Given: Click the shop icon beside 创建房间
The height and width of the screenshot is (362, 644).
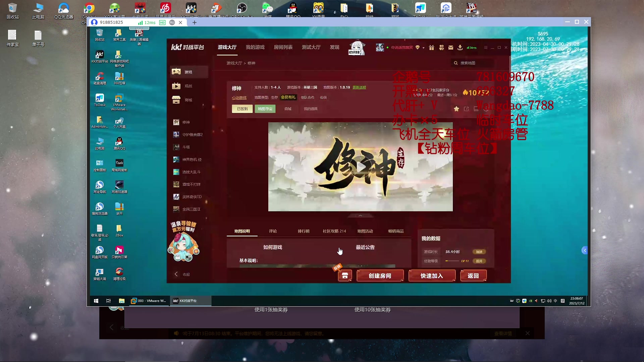Looking at the screenshot, I should 345,276.
